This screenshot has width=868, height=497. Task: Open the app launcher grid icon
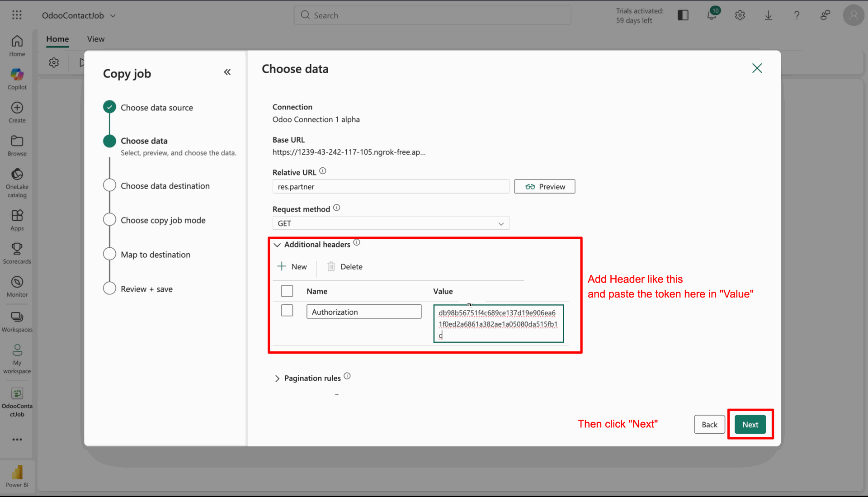(17, 15)
